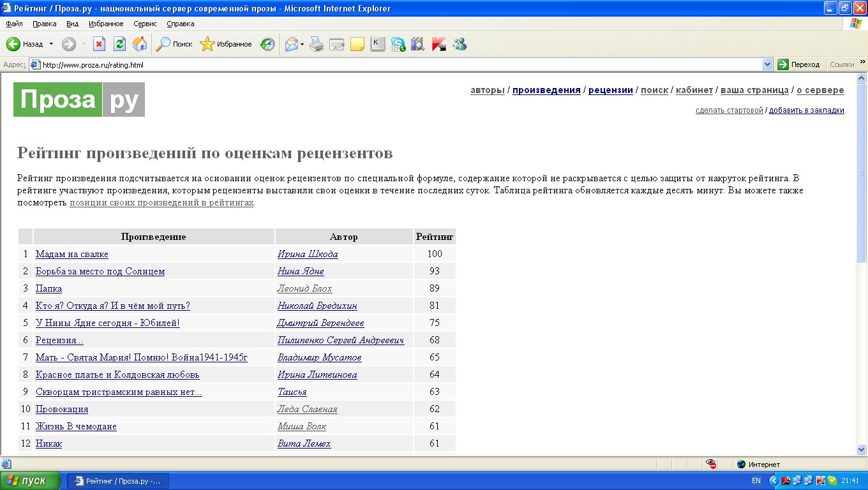The width and height of the screenshot is (868, 490).
Task: Open the work Мадам на свалке
Action: point(72,254)
